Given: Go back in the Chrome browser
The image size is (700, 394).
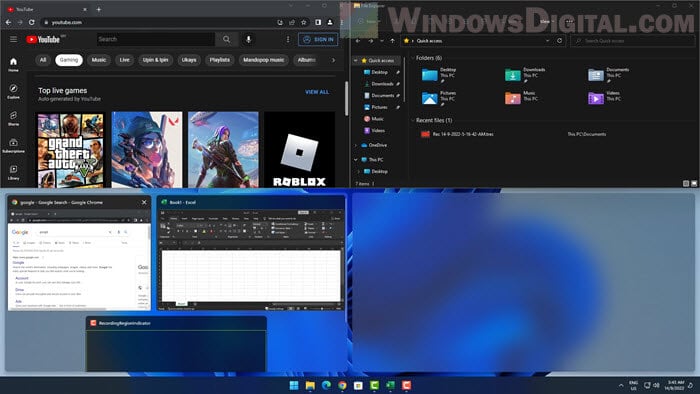Looking at the screenshot, I should 8,22.
